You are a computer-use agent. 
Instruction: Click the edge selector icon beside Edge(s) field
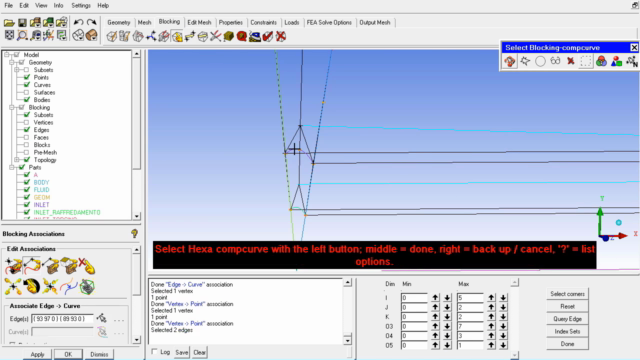pyautogui.click(x=102, y=318)
